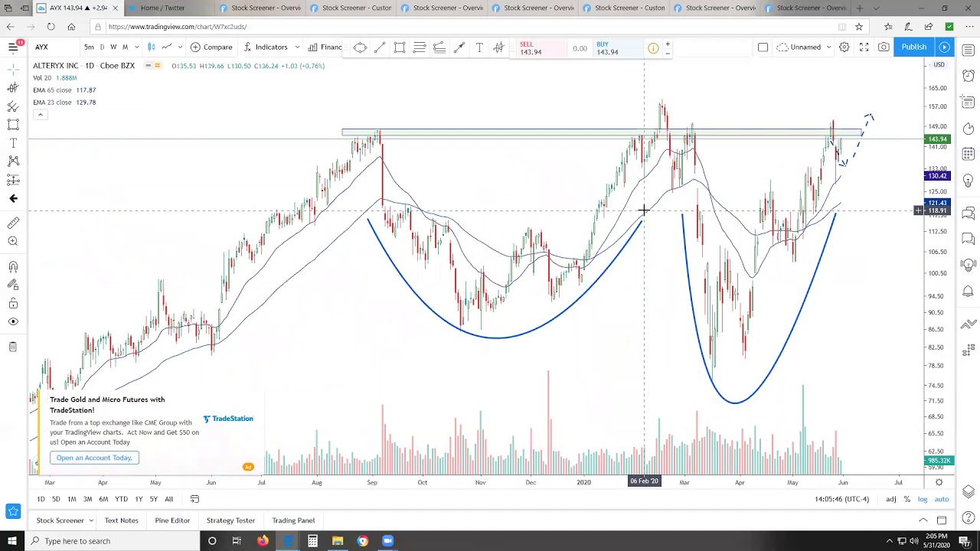Click the browser address bar URL
The image size is (980, 551).
coord(178,27)
